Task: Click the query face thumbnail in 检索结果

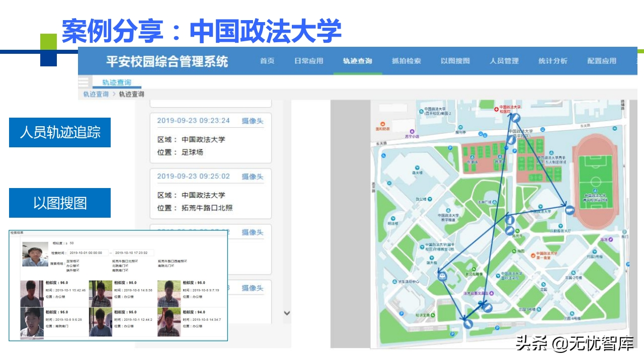Action: [34, 254]
